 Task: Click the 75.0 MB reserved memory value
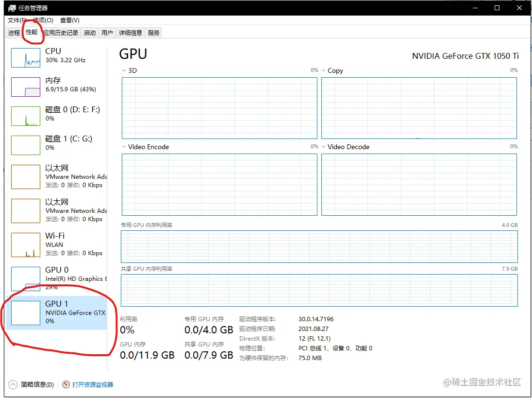click(x=310, y=358)
